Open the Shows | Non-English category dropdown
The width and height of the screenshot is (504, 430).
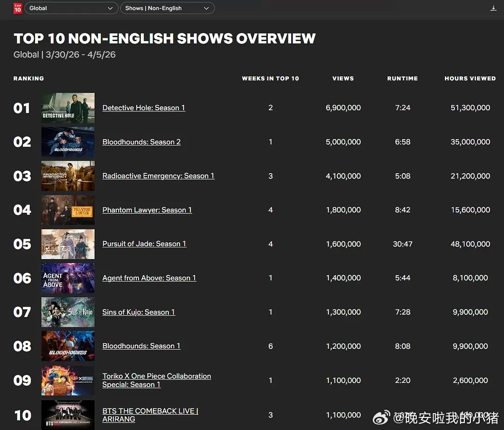coord(167,8)
